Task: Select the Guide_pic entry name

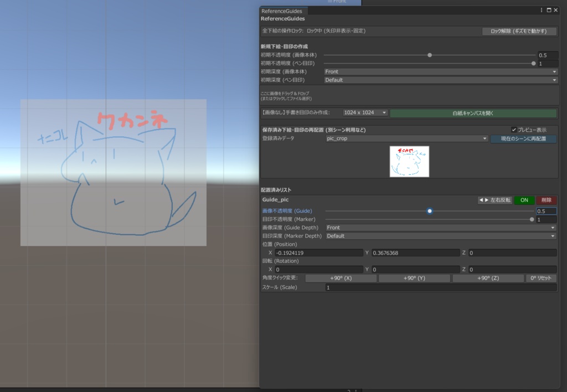Action: pyautogui.click(x=276, y=200)
